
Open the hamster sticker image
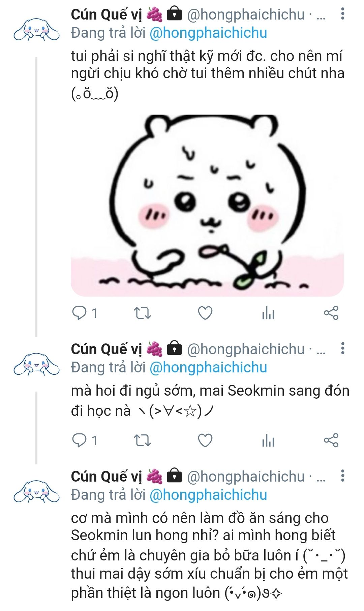pyautogui.click(x=207, y=206)
